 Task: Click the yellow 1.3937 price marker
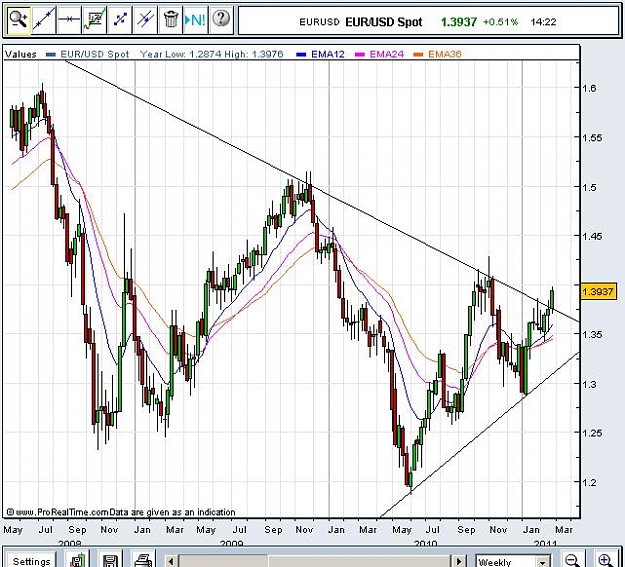598,292
